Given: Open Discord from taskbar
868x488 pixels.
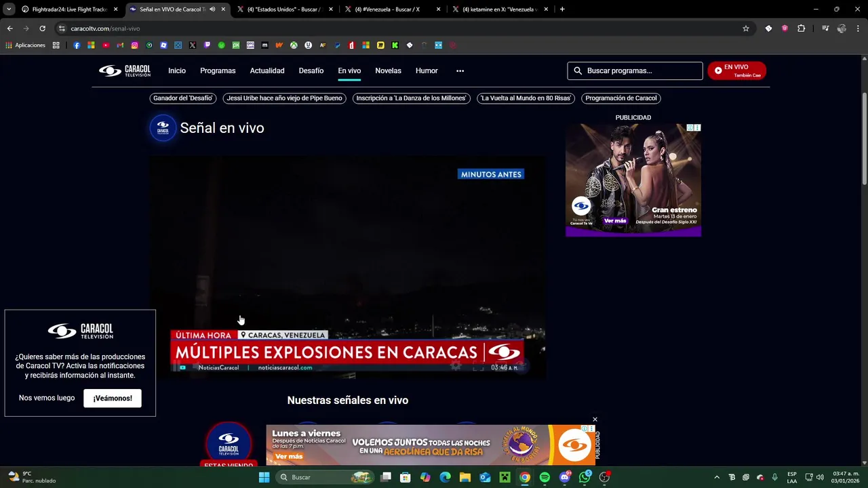Looking at the screenshot, I should click(x=565, y=477).
